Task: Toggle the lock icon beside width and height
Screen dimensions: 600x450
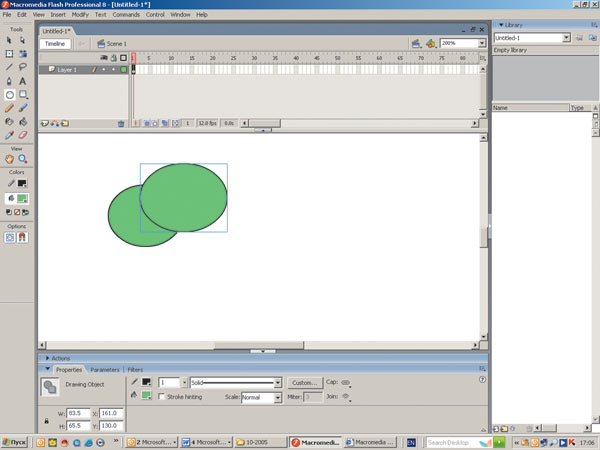Action: tap(47, 419)
